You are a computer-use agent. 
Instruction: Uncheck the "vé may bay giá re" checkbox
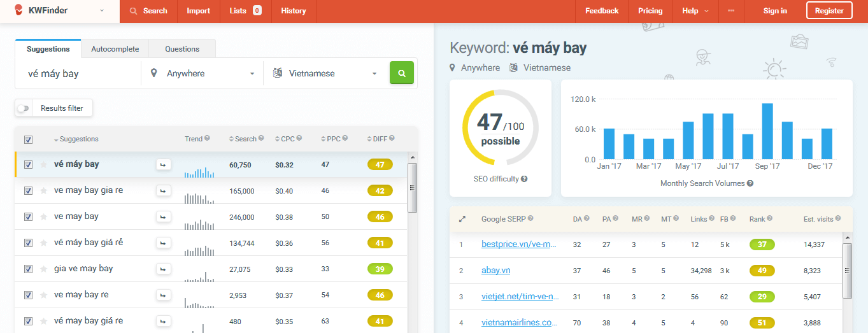(28, 322)
